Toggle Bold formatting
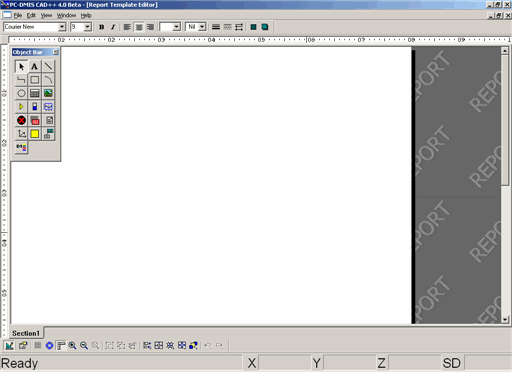The width and height of the screenshot is (512, 372). [102, 27]
